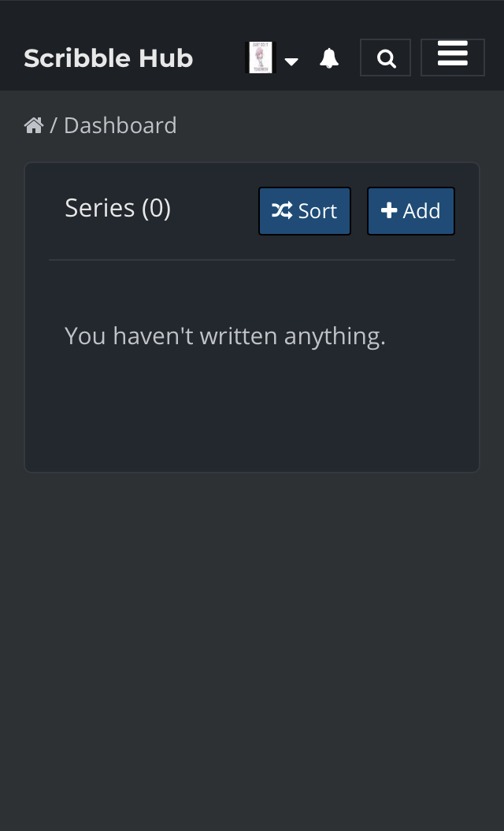Click header space between logo and avatar
This screenshot has width=504, height=831.
point(219,58)
